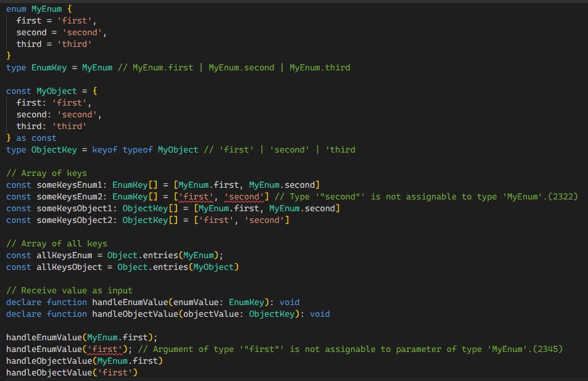The height and width of the screenshot is (381, 588).
Task: Click "Object" on the allKeysObject line
Action: 133,267
